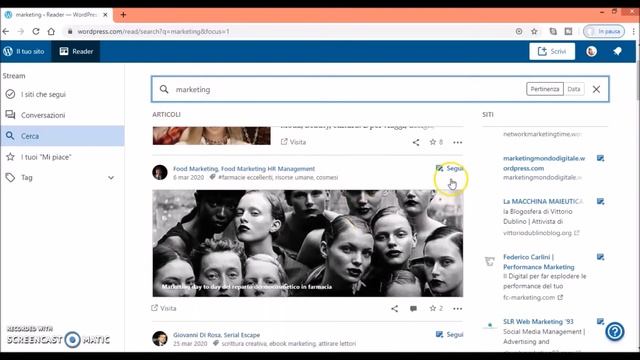Select Cerca in the sidebar
The image size is (640, 360).
pos(62,136)
